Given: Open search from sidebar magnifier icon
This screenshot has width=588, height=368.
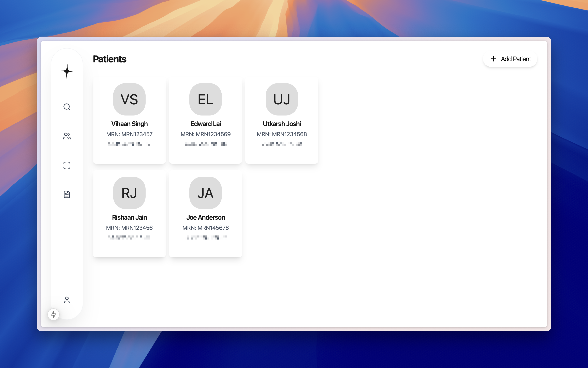Looking at the screenshot, I should [x=67, y=107].
